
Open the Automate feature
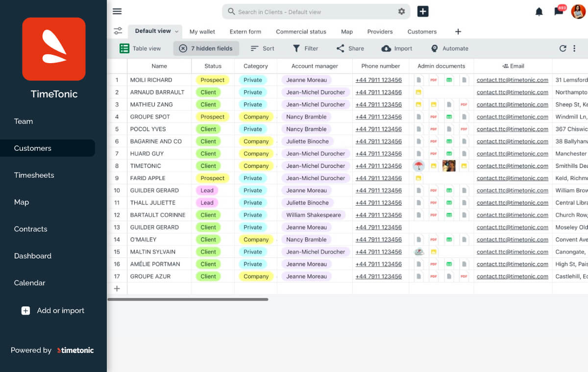click(449, 48)
